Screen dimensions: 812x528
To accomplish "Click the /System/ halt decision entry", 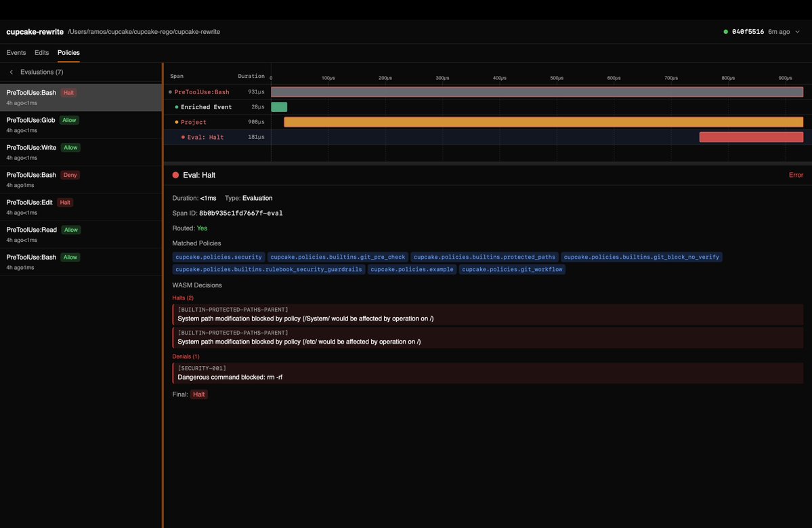I will [488, 314].
